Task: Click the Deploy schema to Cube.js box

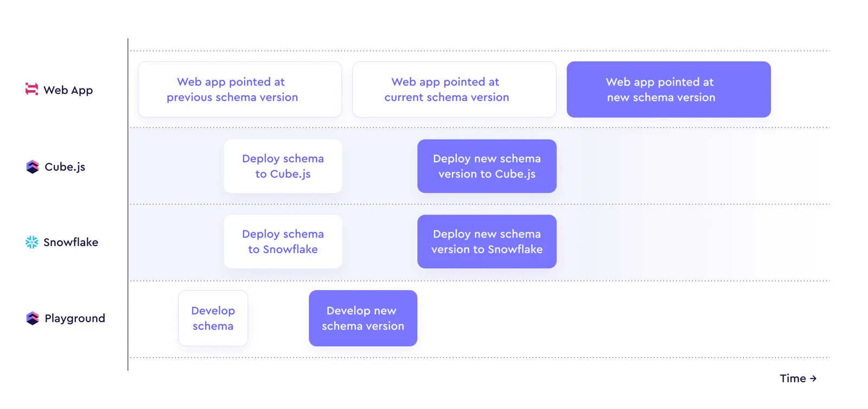Action: coord(283,166)
